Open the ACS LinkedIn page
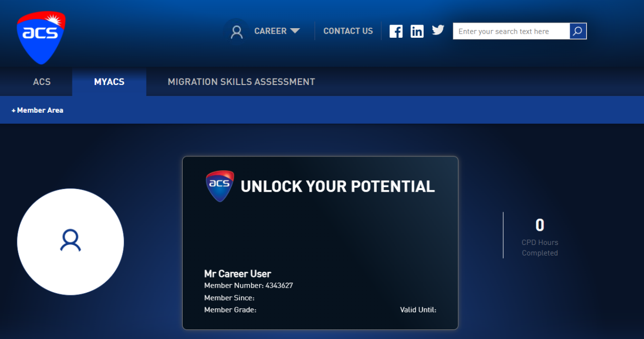This screenshot has width=644, height=339. [x=417, y=31]
